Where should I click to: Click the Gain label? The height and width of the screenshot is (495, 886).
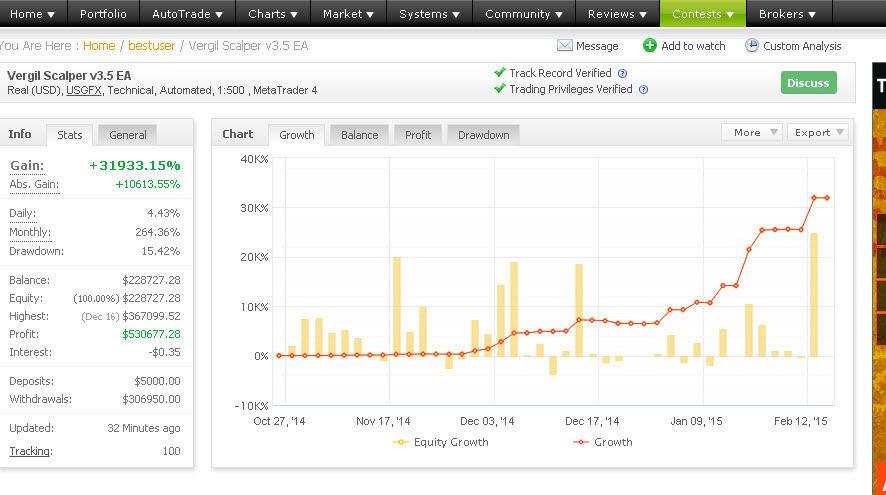pos(27,166)
